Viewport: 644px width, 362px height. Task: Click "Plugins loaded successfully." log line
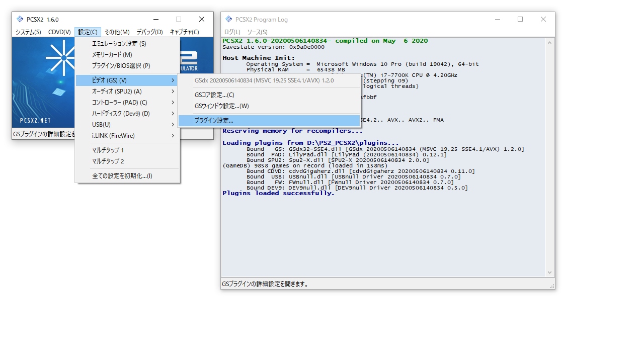coord(278,193)
